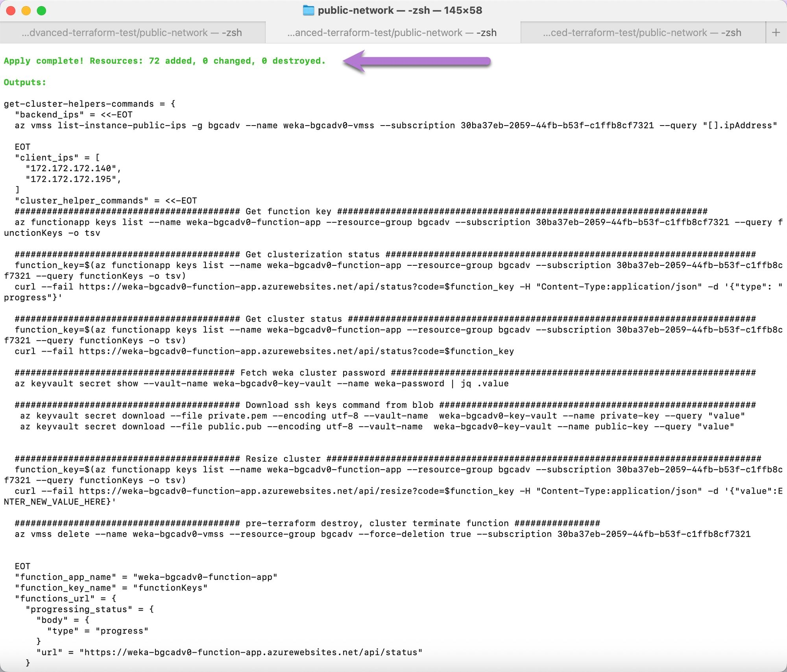Click the az vmss delete command line
Image resolution: width=787 pixels, height=672 pixels.
coord(382,534)
